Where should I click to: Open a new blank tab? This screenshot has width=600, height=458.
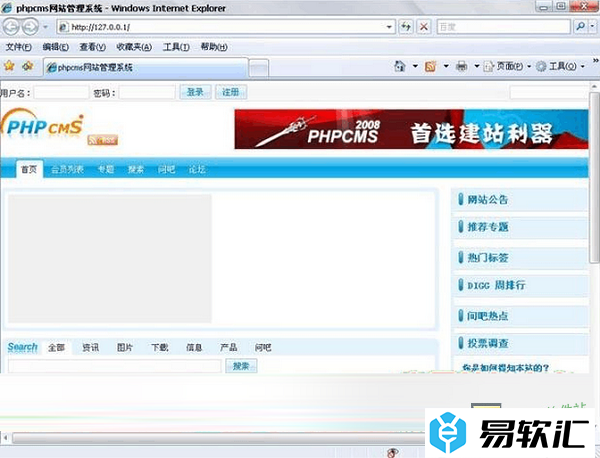pyautogui.click(x=259, y=68)
